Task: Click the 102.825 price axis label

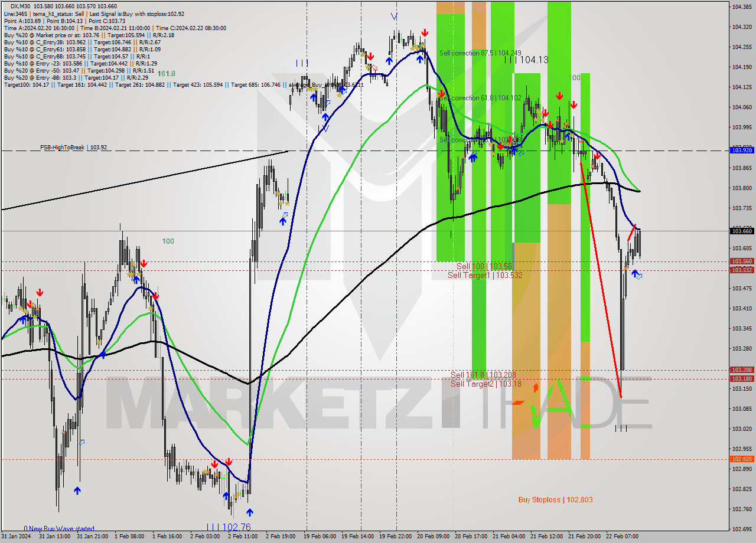Action: pos(742,489)
